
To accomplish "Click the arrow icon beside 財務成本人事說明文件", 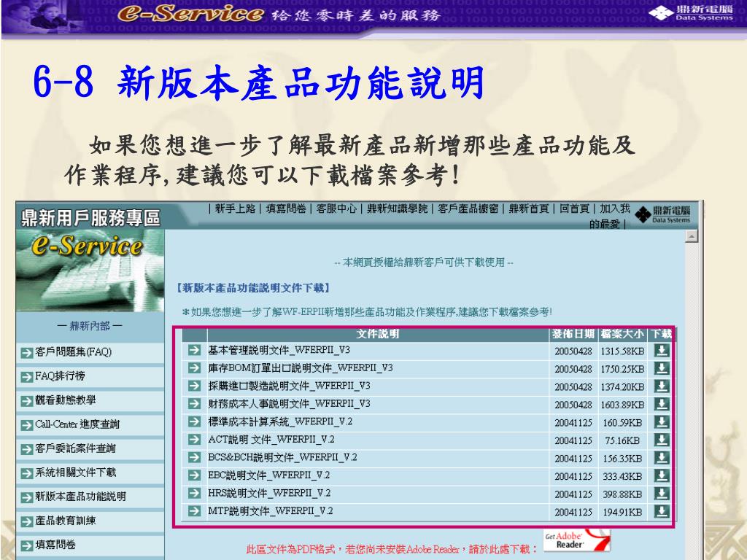I will click(x=194, y=404).
